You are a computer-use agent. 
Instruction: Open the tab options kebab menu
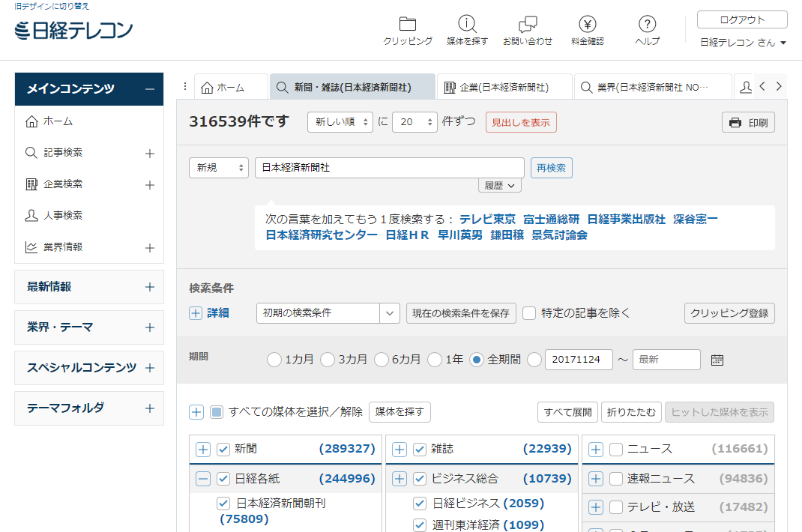(184, 86)
